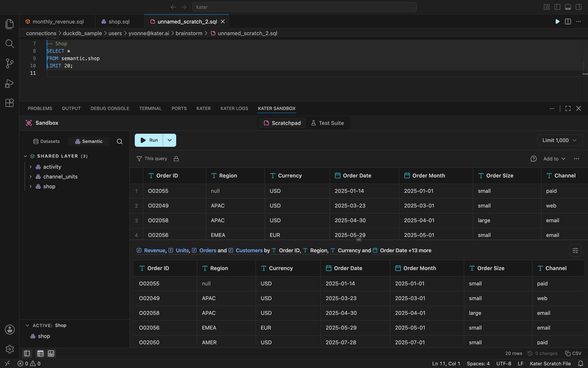Click the Run query button
Image resolution: width=588 pixels, height=368 pixels.
coord(149,140)
